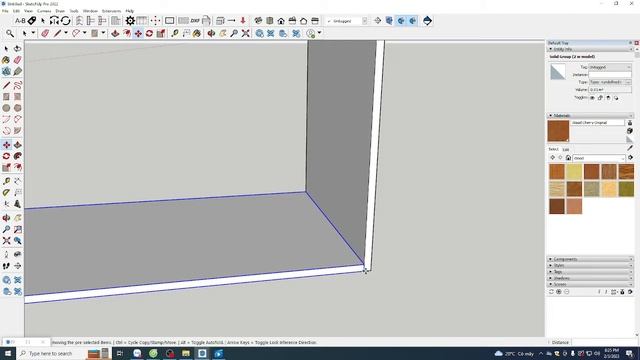
Task: Select the Walk tool footprints icon
Action: [7, 266]
